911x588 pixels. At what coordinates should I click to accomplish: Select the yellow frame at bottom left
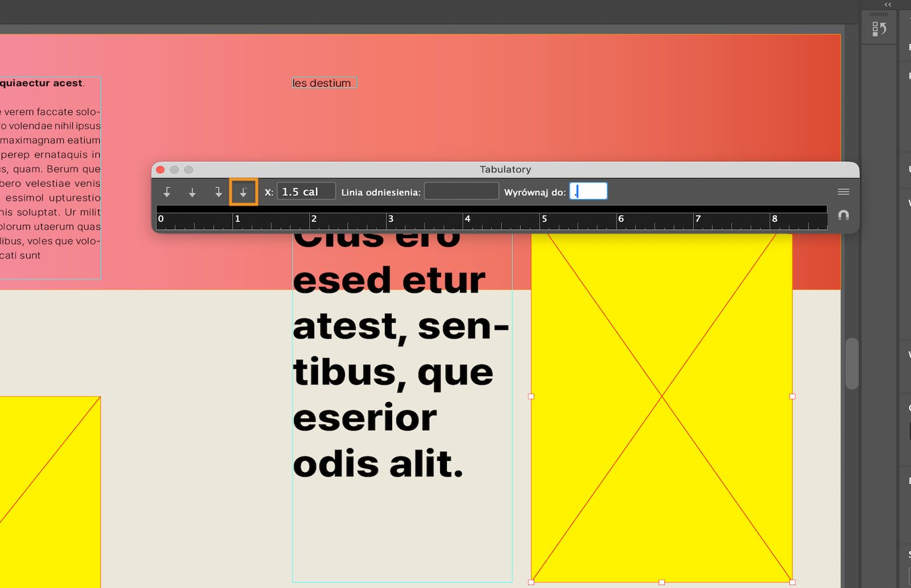tap(50, 492)
